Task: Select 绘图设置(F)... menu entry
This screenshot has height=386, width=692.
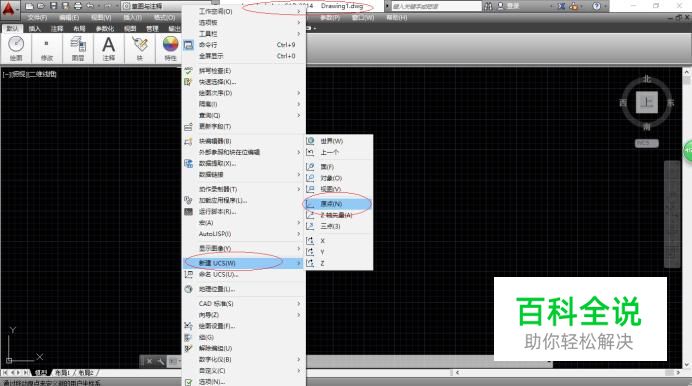Action: point(244,326)
